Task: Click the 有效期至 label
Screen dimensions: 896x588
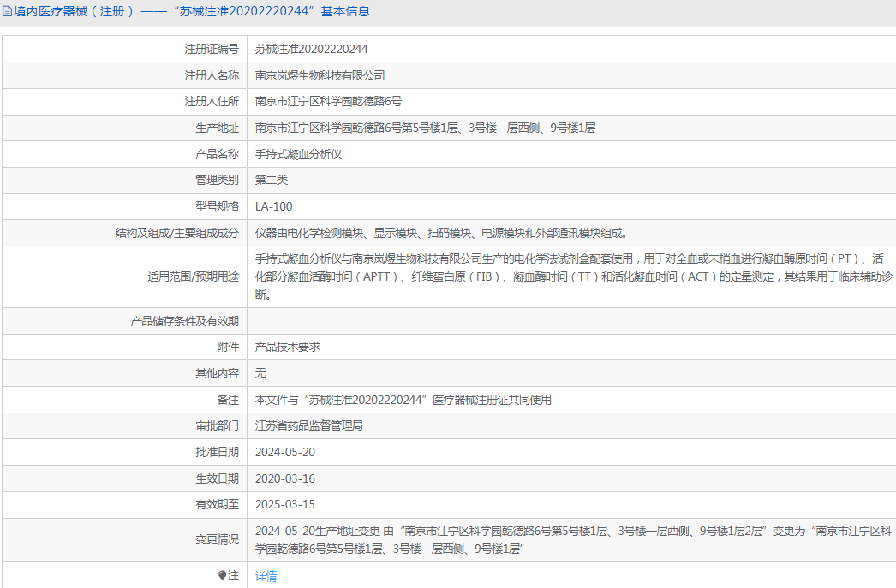Action: (217, 504)
